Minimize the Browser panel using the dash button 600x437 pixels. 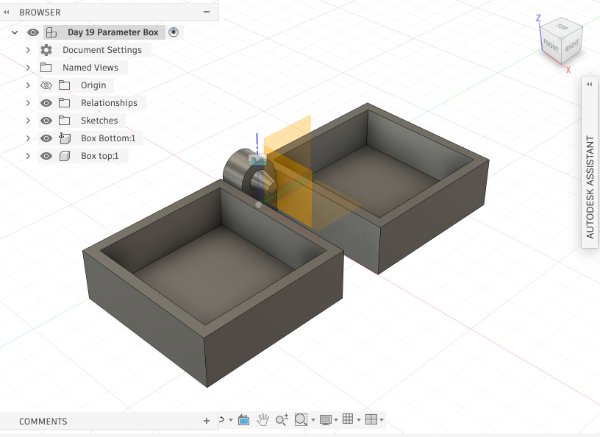click(207, 12)
